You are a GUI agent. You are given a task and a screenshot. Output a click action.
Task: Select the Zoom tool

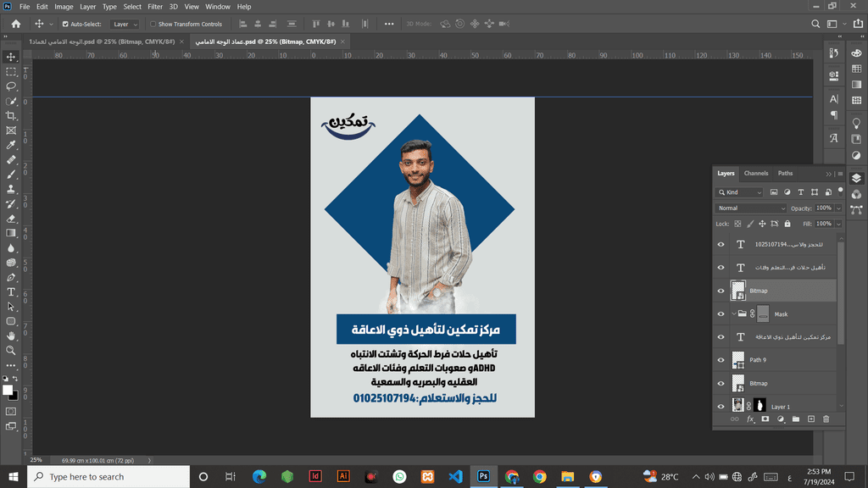[11, 350]
